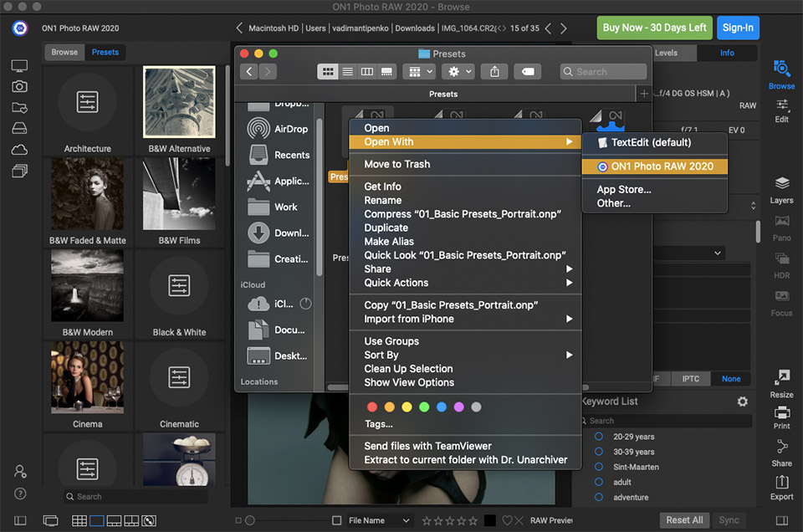Go back in Finder Presets window
803x532 pixels.
[x=249, y=72]
